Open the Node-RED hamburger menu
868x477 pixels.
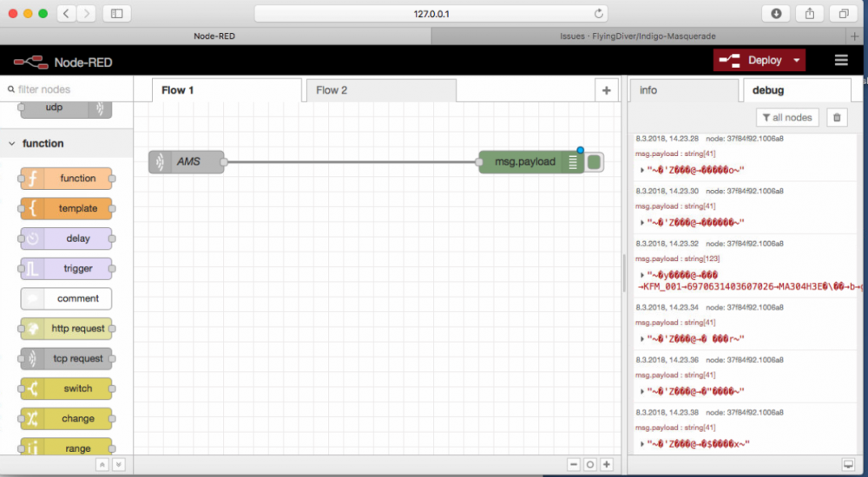840,60
